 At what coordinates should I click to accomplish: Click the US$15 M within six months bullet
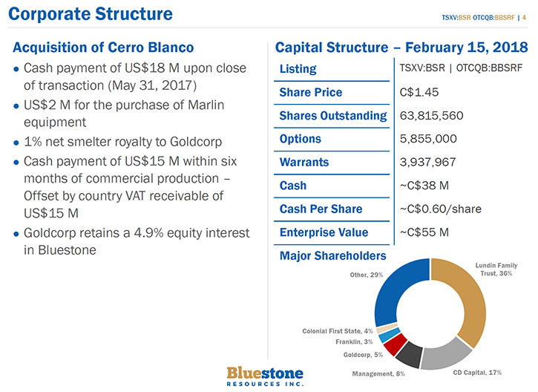125,187
